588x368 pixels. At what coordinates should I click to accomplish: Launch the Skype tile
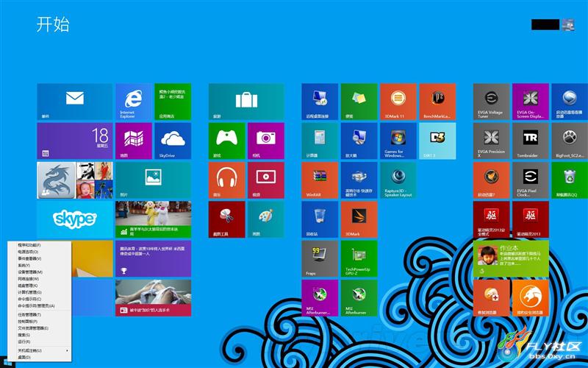point(75,219)
